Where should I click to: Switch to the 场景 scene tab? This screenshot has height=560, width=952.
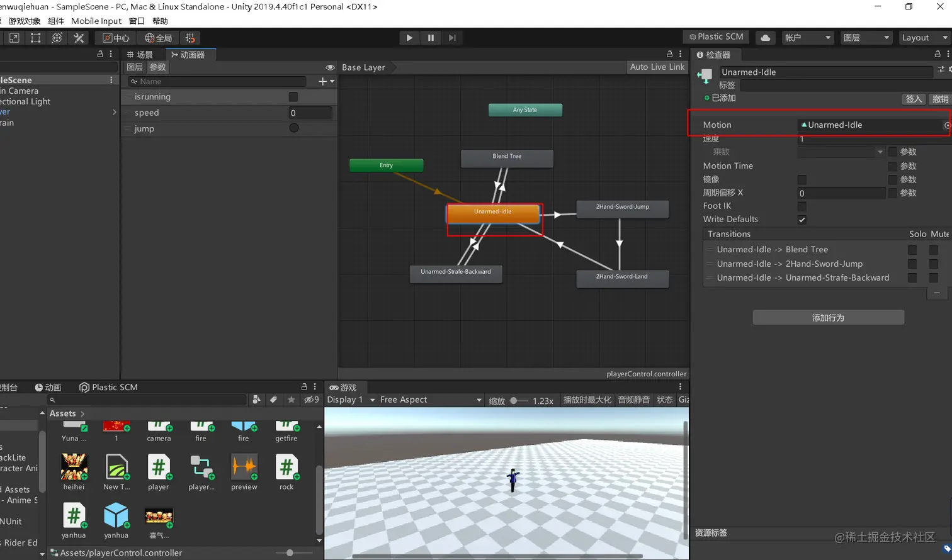140,55
